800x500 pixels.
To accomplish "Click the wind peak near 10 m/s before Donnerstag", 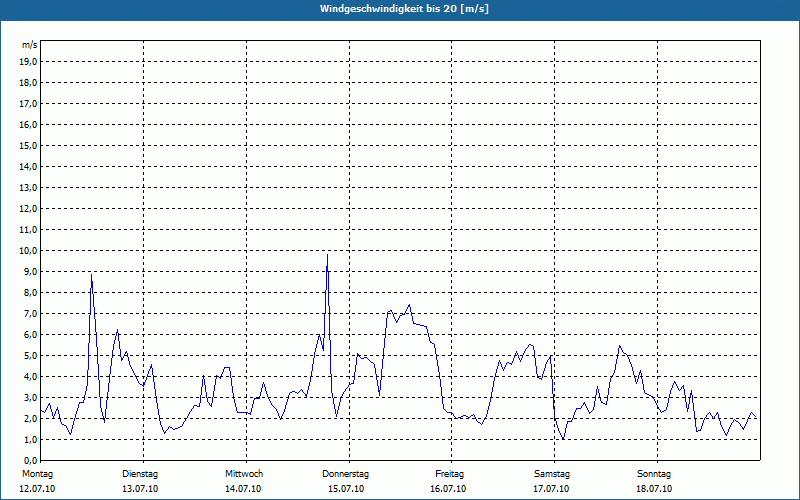I will click(x=327, y=255).
